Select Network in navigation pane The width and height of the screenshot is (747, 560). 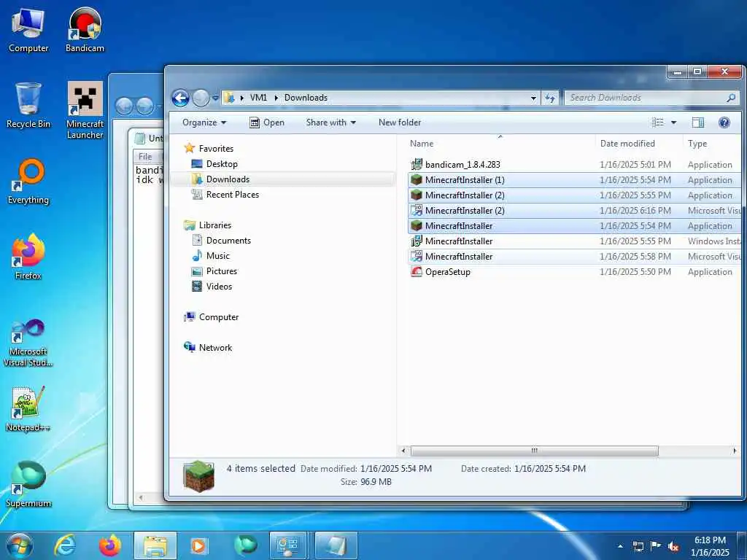208,348
